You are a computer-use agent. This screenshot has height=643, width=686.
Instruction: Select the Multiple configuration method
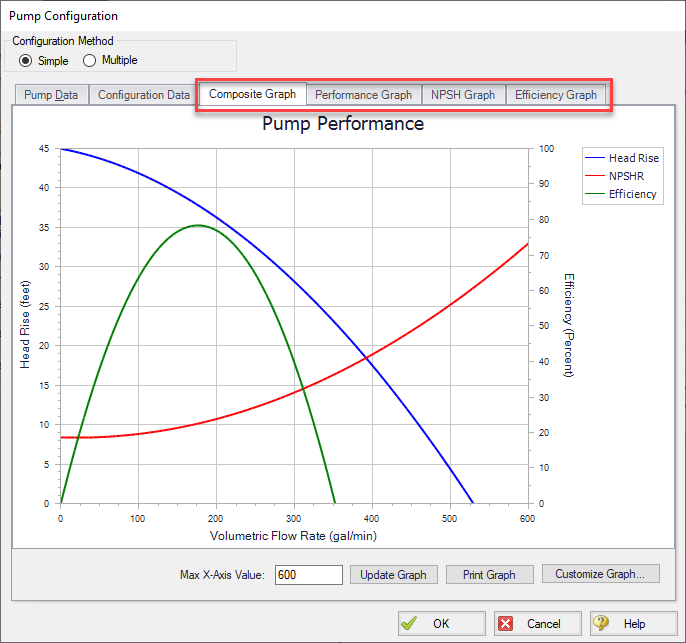(90, 60)
